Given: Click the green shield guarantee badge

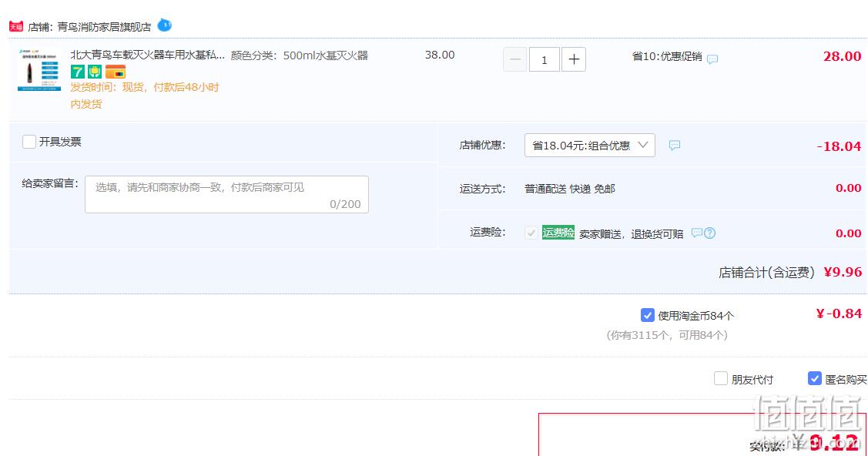Looking at the screenshot, I should point(95,72).
